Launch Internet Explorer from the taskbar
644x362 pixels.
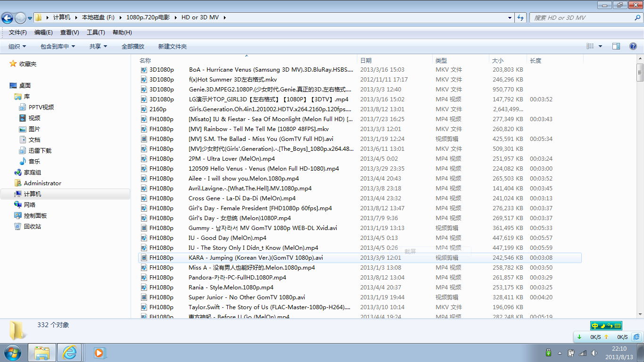coord(70,352)
